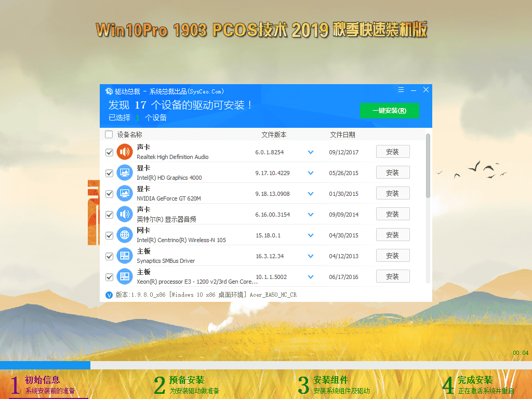Click the 设备名称 column header
The image size is (532, 399).
(129, 135)
